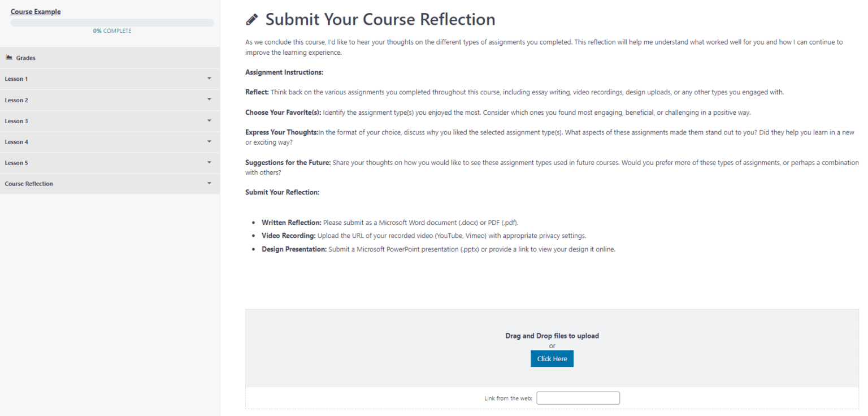
Task: Click the blue Click Here upload button
Action: 552,358
